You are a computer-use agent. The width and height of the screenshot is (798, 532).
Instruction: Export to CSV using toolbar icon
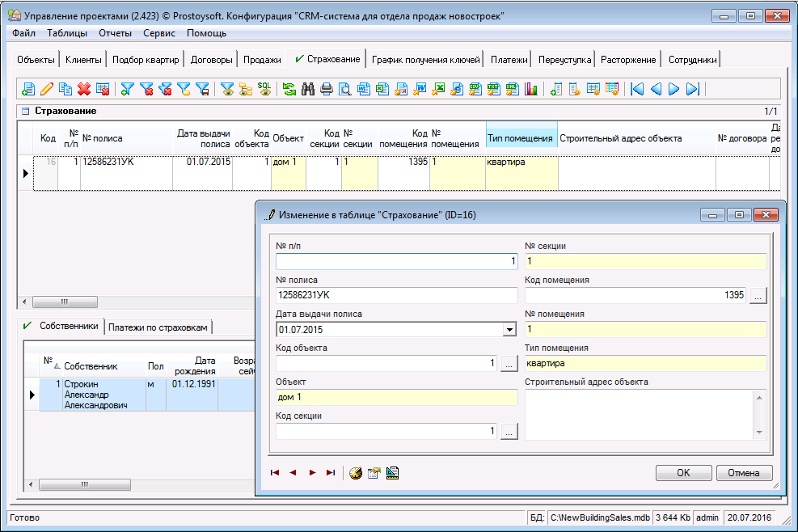pos(475,89)
